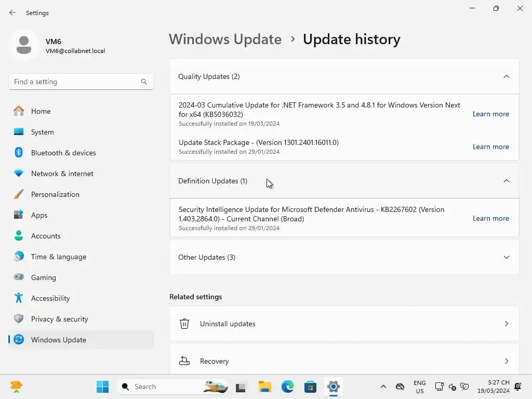
Task: Learn more about Update Stack Package
Action: click(x=490, y=147)
